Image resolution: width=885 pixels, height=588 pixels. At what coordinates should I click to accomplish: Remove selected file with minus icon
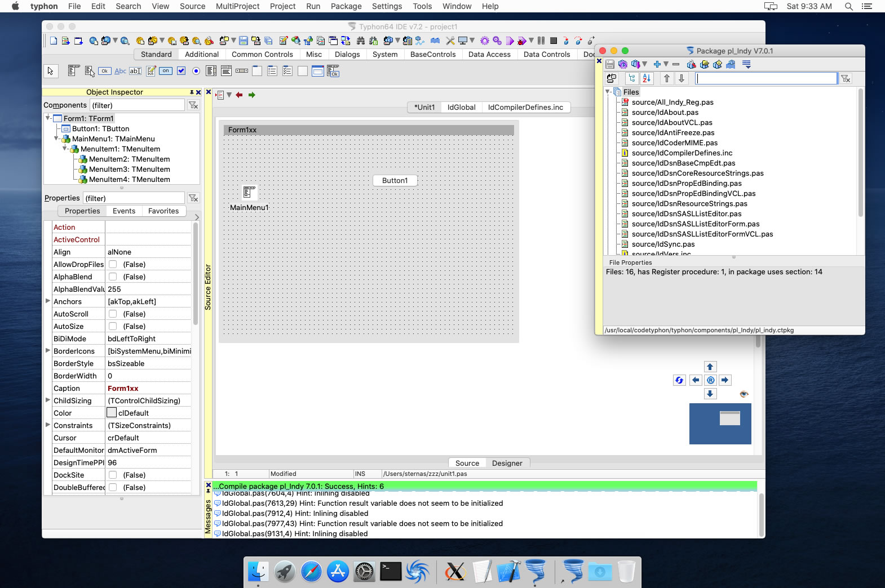676,64
